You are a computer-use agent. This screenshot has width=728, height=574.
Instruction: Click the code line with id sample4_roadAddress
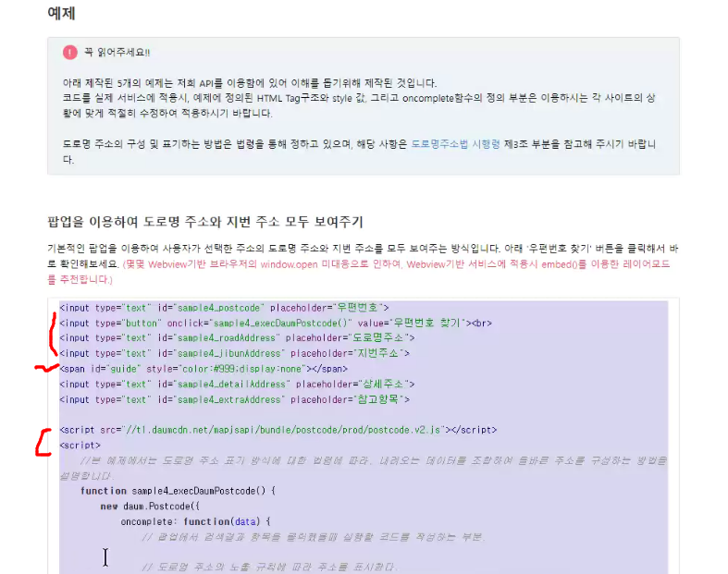[x=237, y=337]
